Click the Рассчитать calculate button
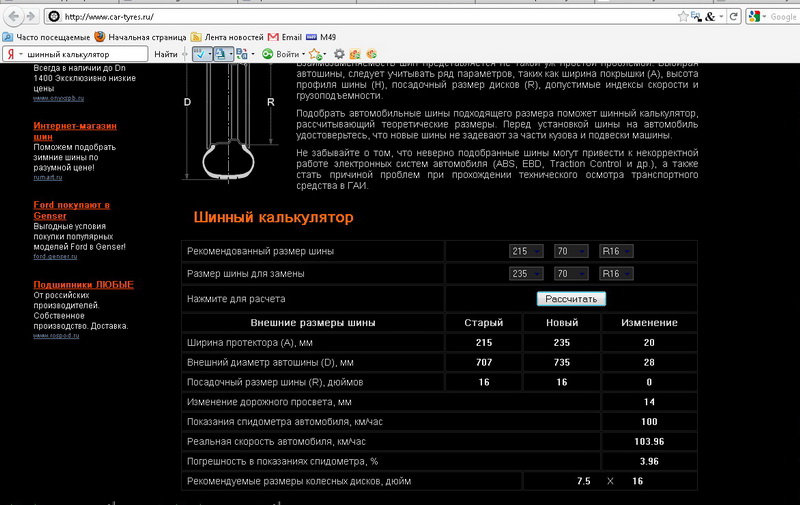800x505 pixels. point(571,299)
